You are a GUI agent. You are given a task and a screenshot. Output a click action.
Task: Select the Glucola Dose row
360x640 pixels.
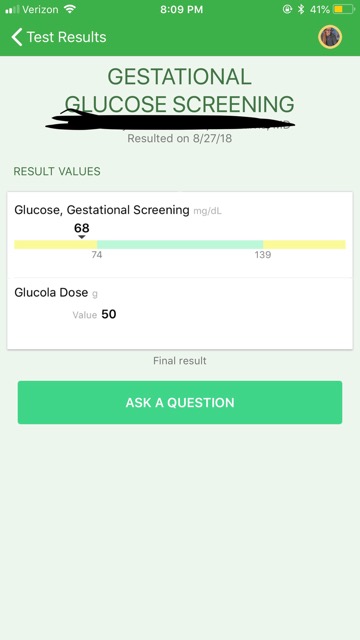click(180, 313)
